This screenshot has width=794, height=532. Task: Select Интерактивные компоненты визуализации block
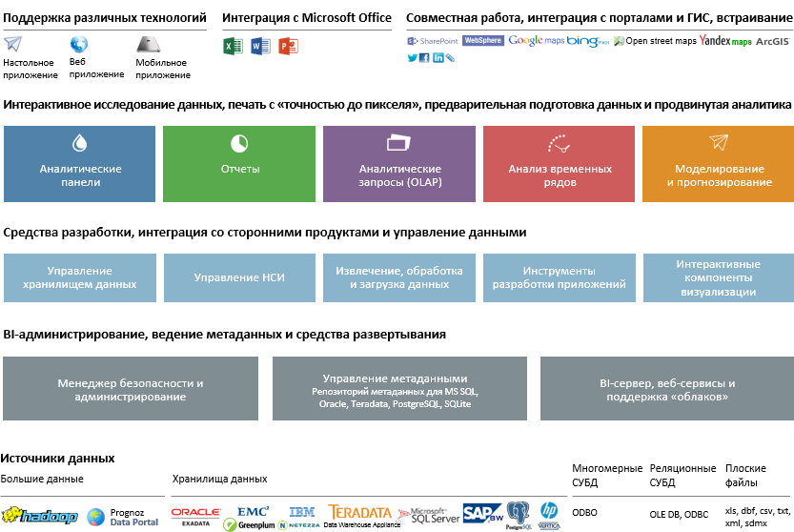719,277
